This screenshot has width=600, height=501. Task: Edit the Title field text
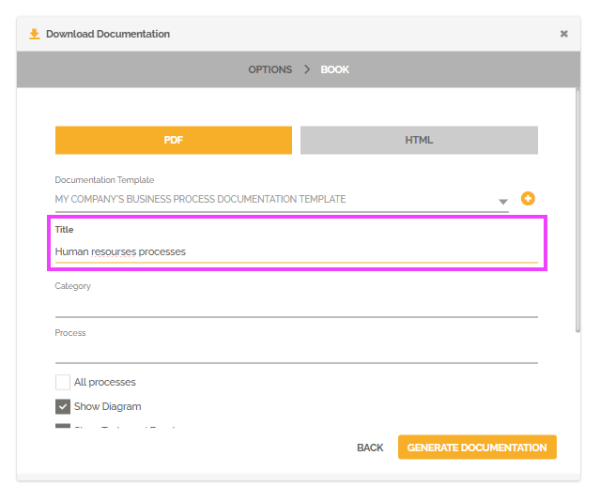[296, 252]
